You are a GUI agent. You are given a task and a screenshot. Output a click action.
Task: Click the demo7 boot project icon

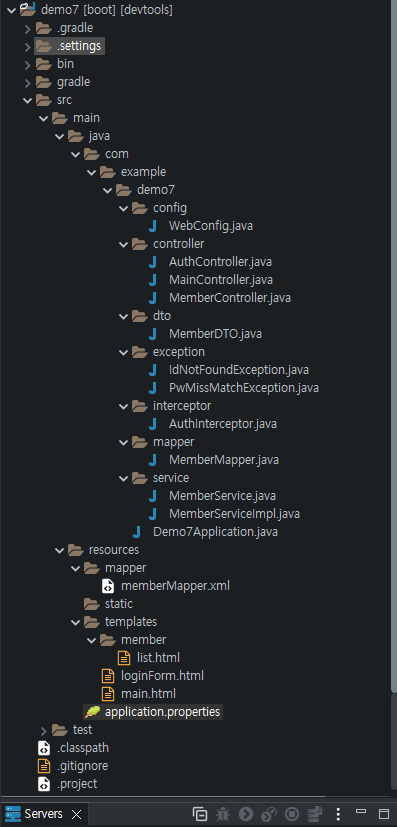[x=28, y=9]
